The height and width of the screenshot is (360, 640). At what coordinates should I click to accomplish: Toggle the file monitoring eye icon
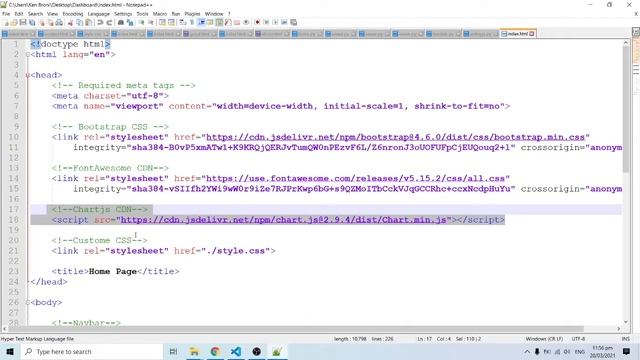tap(246, 22)
